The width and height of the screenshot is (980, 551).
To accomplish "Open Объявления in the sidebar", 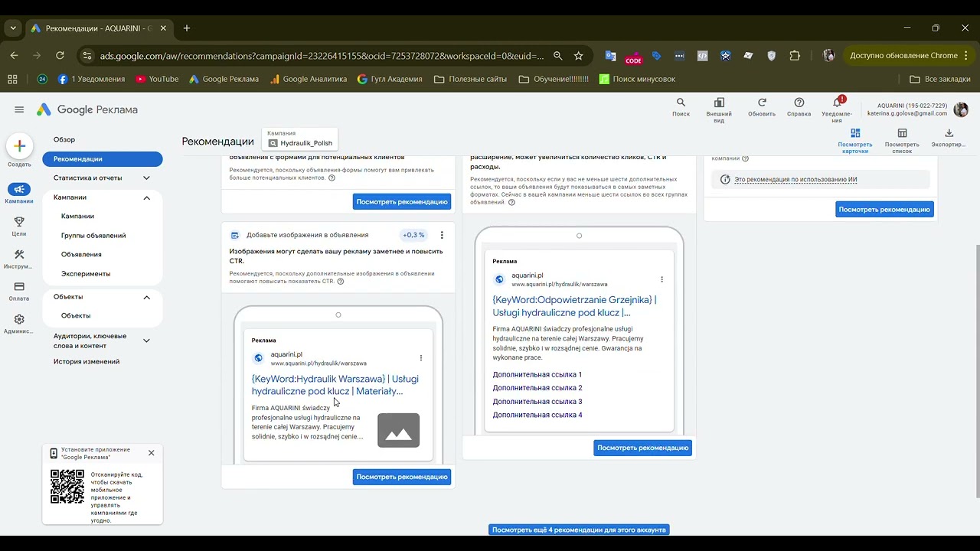I will [81, 254].
